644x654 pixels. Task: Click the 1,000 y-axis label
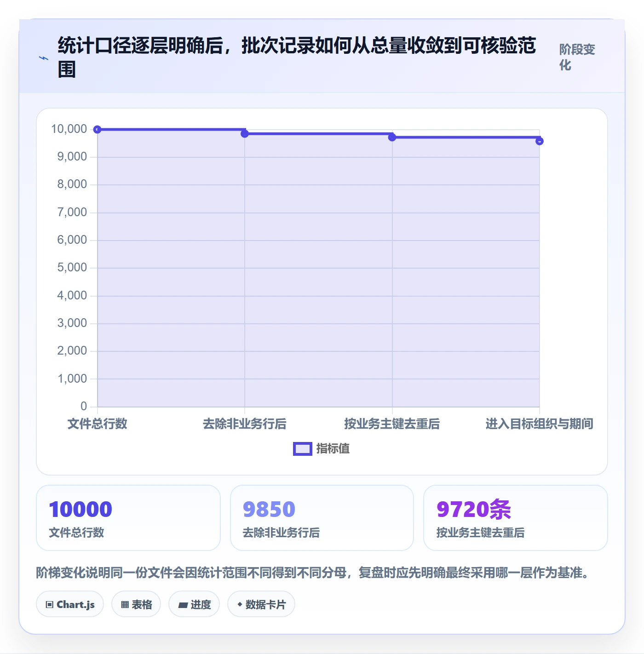(72, 379)
